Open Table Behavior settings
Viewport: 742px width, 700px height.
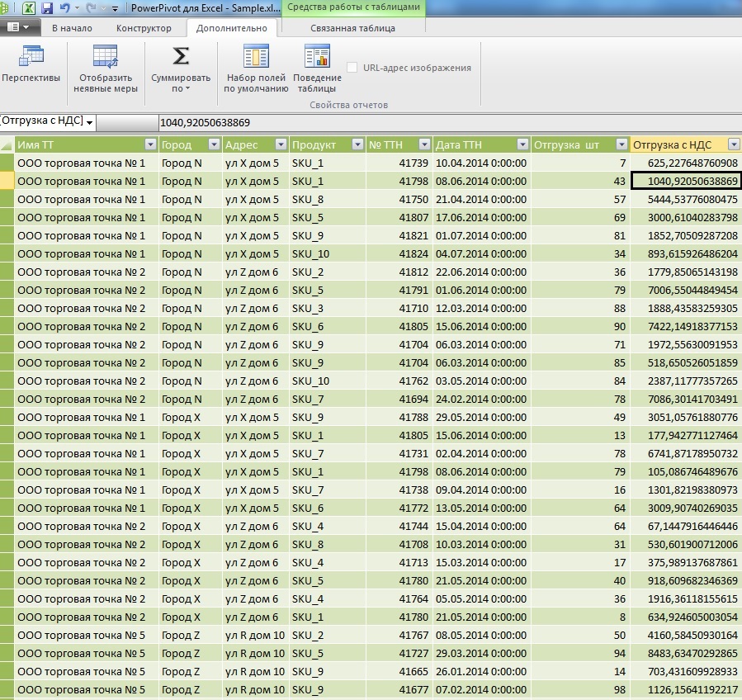(x=317, y=70)
